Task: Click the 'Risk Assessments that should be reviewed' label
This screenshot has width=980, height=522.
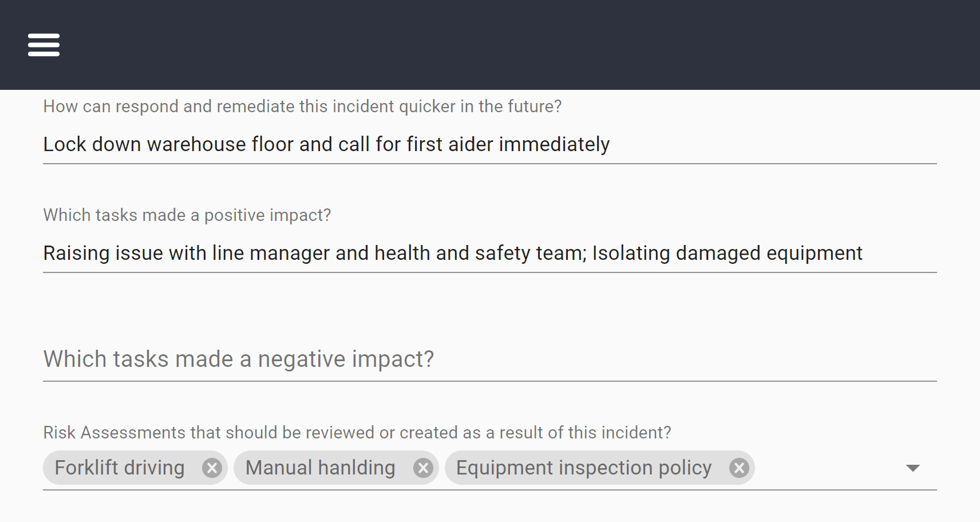Action: [x=357, y=433]
